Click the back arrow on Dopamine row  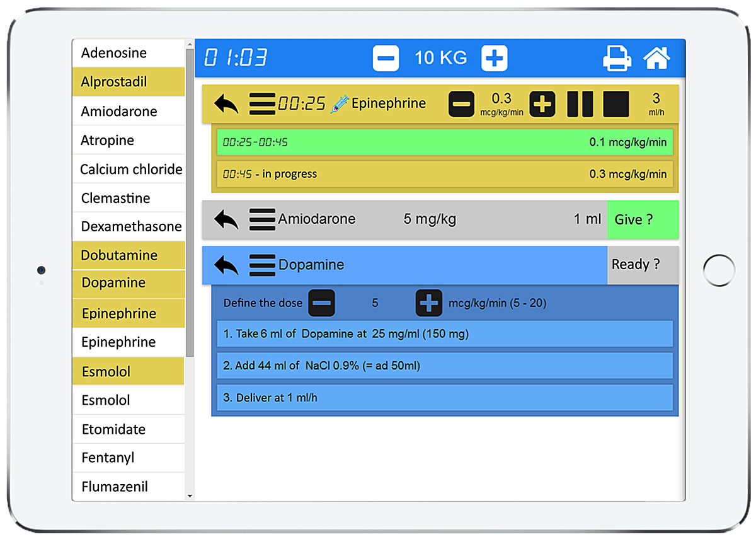pos(226,265)
